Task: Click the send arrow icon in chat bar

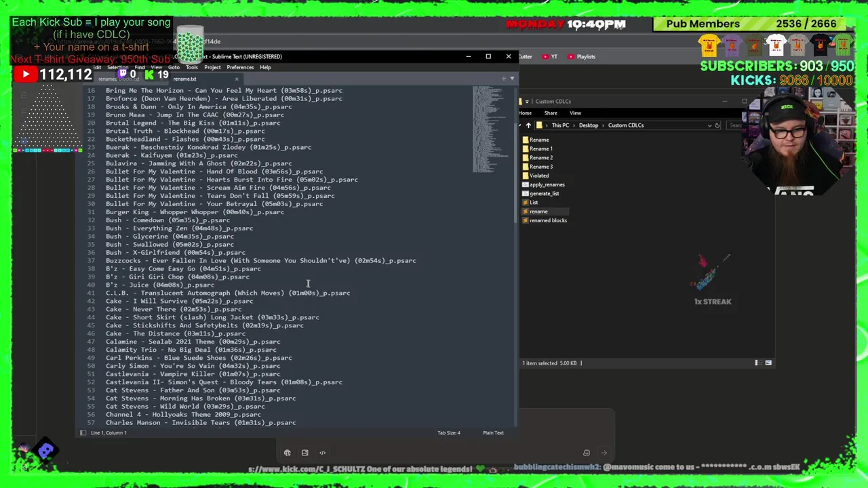Action: (x=604, y=453)
